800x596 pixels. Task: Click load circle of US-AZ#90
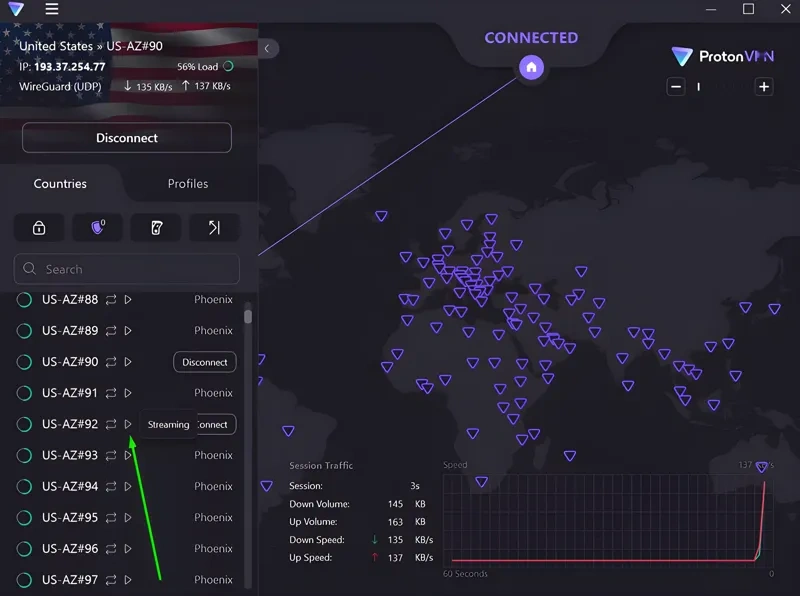pyautogui.click(x=24, y=362)
